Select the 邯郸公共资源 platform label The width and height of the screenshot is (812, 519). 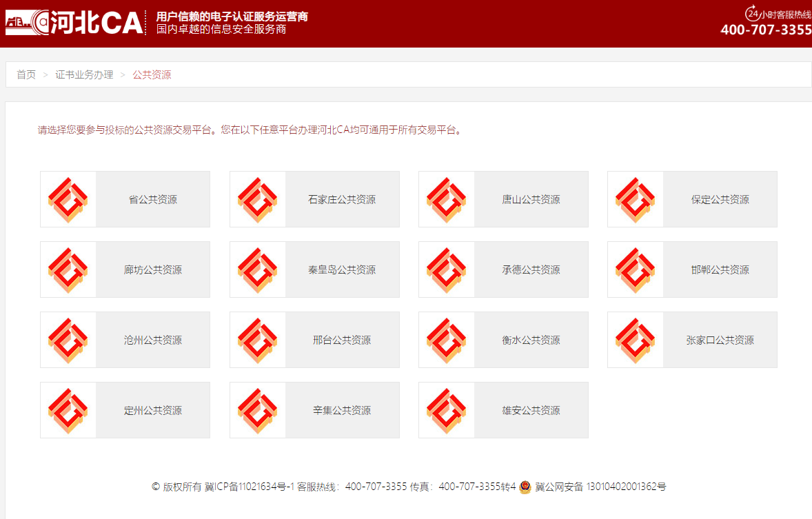[x=720, y=269]
